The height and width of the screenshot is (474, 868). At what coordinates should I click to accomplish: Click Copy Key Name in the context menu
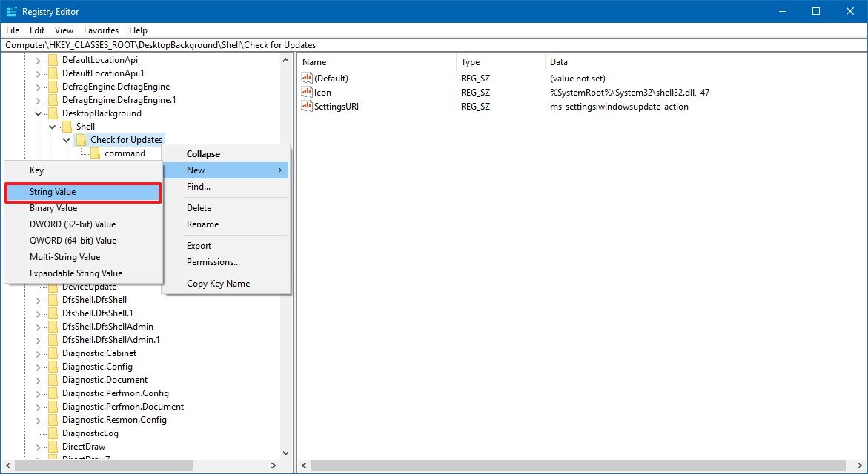click(x=217, y=283)
